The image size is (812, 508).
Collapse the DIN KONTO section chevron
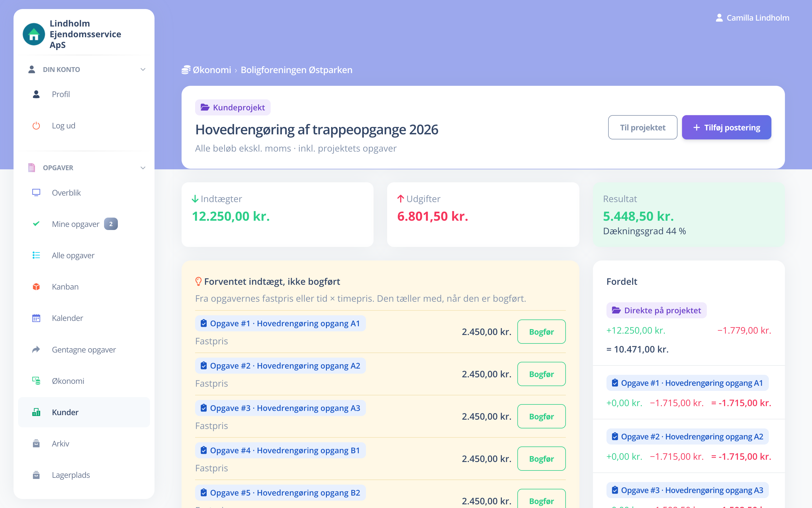tap(143, 69)
